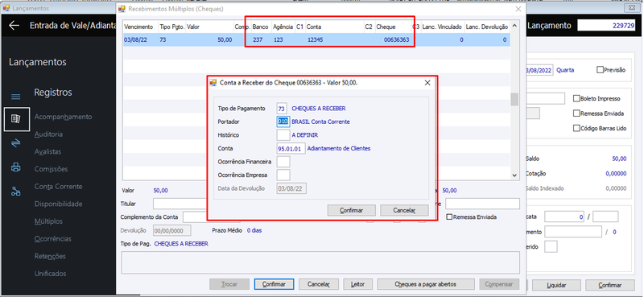Open Cheques a pagar abertos

click(x=425, y=284)
